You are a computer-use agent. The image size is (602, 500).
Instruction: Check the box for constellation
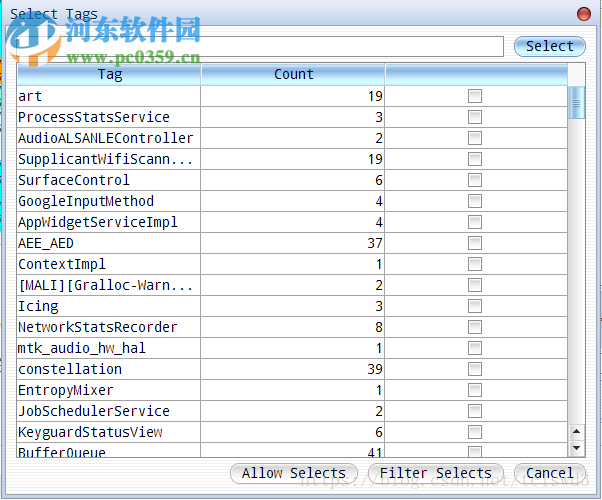(475, 369)
